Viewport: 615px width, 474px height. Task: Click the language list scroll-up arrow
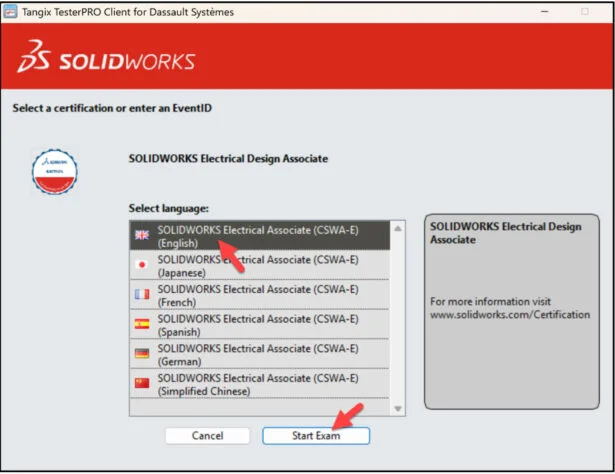point(398,228)
